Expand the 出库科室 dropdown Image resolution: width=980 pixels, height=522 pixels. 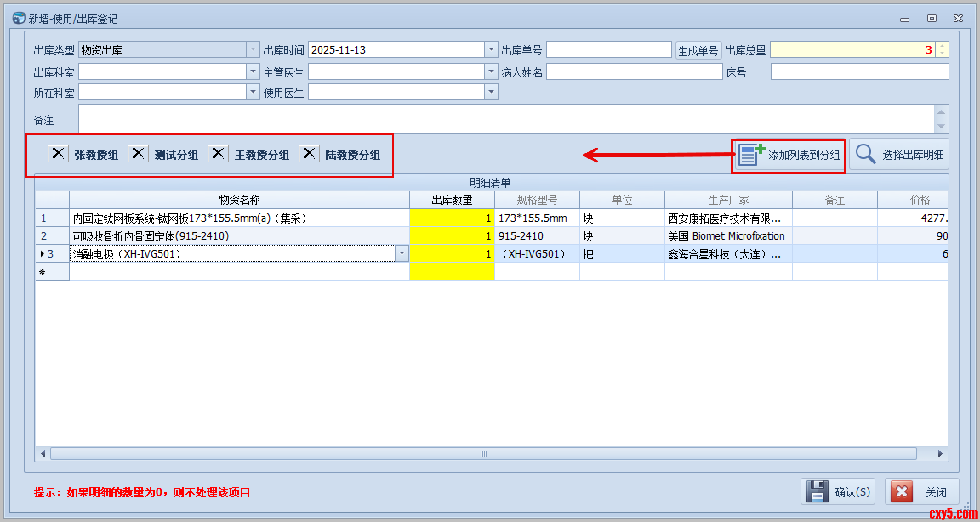pos(253,71)
